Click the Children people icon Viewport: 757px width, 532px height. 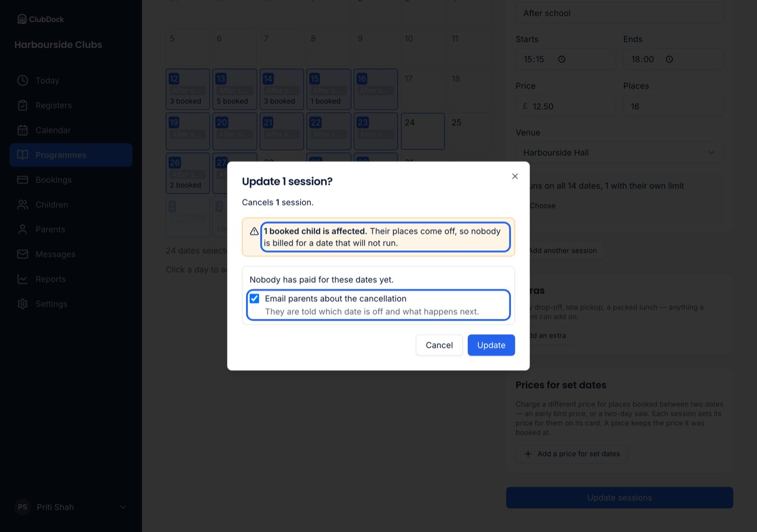23,205
